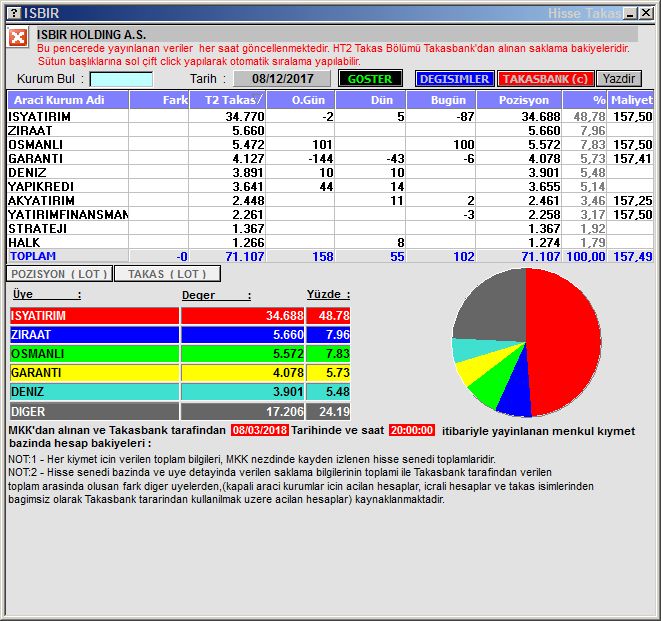This screenshot has height=621, width=661.
Task: Click the blue slice of pie chart
Action: 516,394
